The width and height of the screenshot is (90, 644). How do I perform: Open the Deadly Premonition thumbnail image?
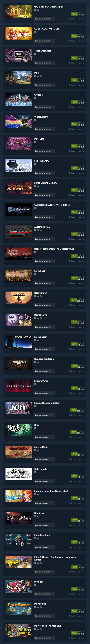click(19, 254)
